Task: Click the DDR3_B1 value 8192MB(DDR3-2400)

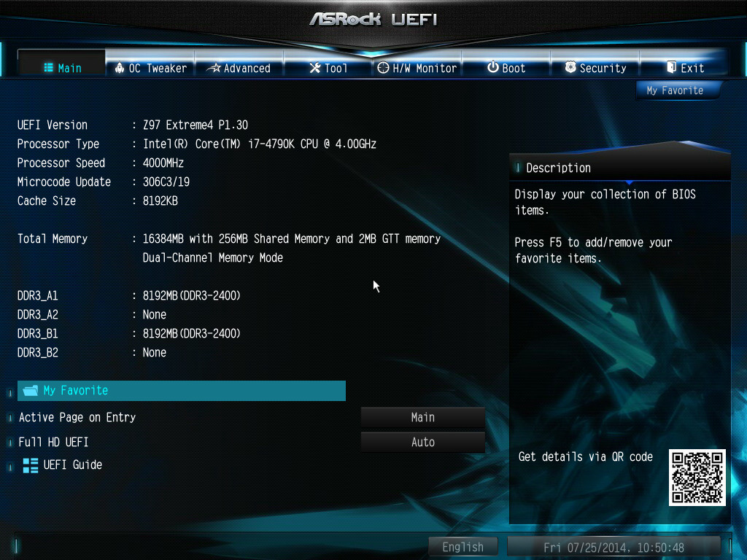Action: pos(192,333)
